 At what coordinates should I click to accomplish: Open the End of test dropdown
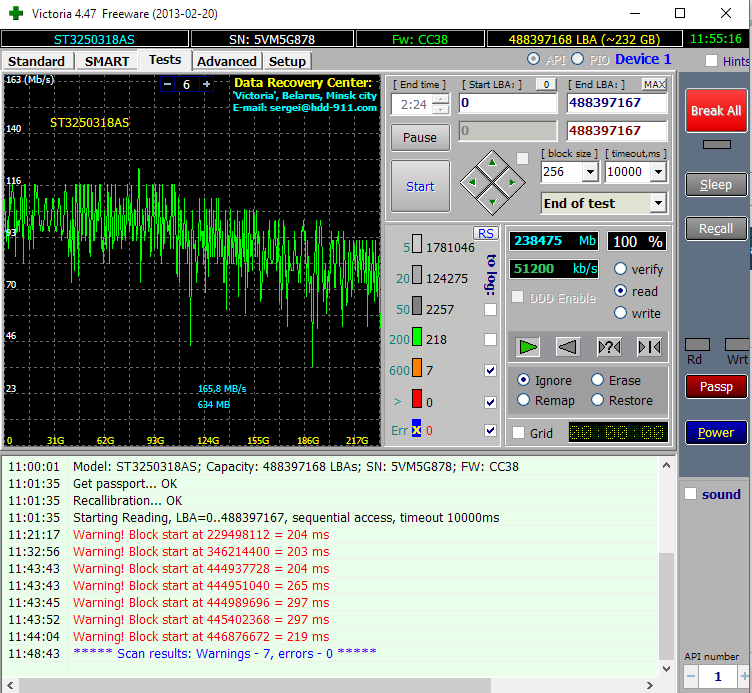[x=657, y=203]
